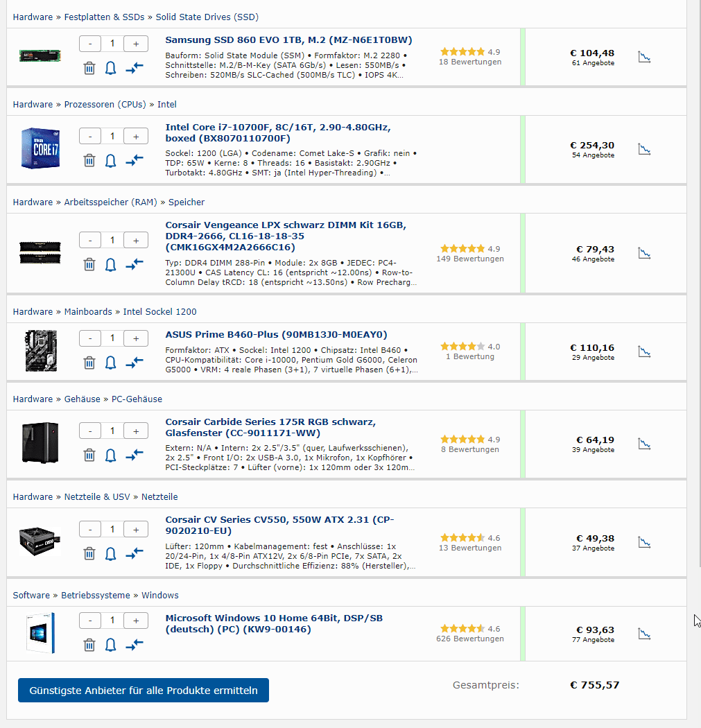Viewport: 701px width, 728px height.
Task: Click the Intel Core i7 product thumbnail
Action: tap(40, 149)
